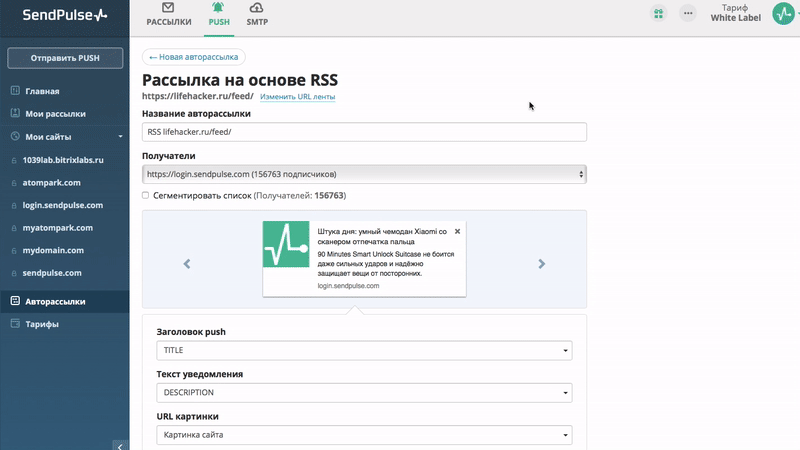Open the Заголовок push dropdown
Screen dimensions: 800x450
pyautogui.click(x=364, y=351)
